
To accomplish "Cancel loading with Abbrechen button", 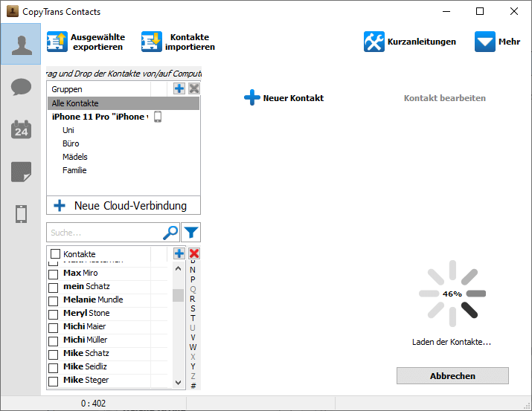I will 452,376.
